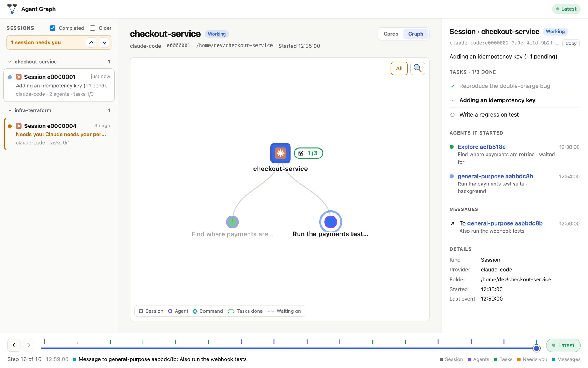Select the checkout-service session node icon
Screen dimensions: 588x368
pos(280,153)
